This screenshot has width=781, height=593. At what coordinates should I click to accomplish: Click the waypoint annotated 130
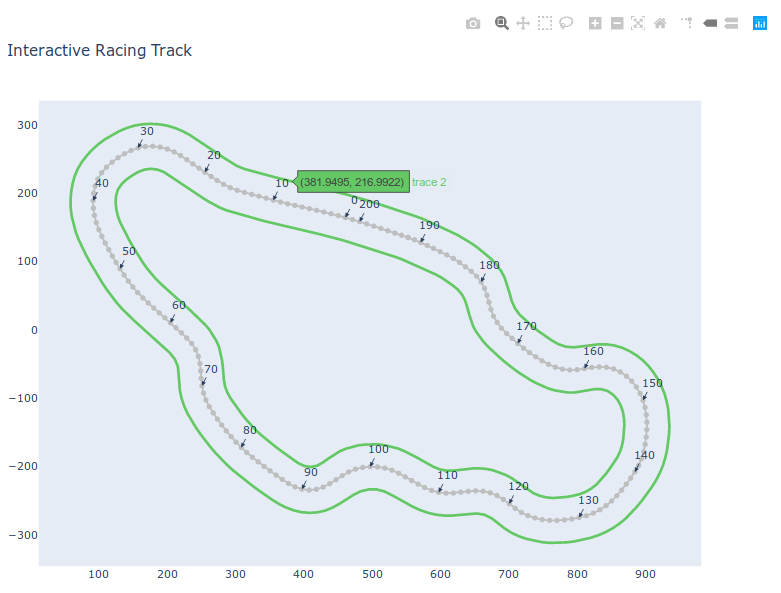pos(579,516)
